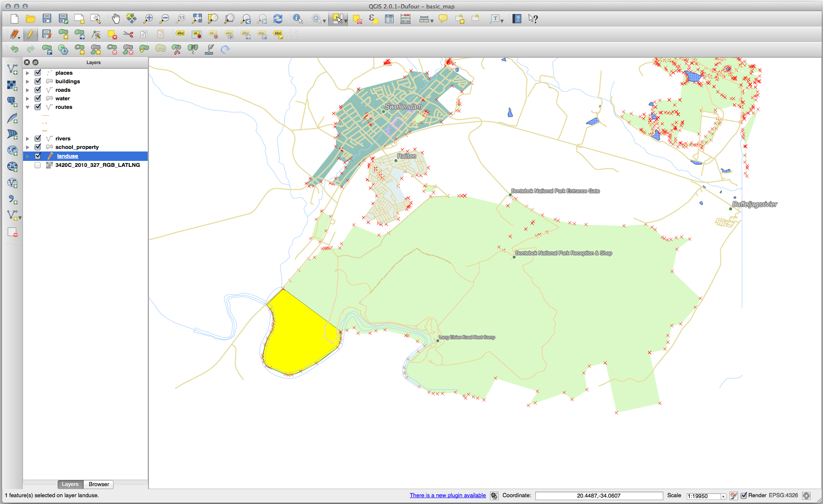Image resolution: width=823 pixels, height=504 pixels.
Task: Select the landuse layer in the panel
Action: coord(67,156)
